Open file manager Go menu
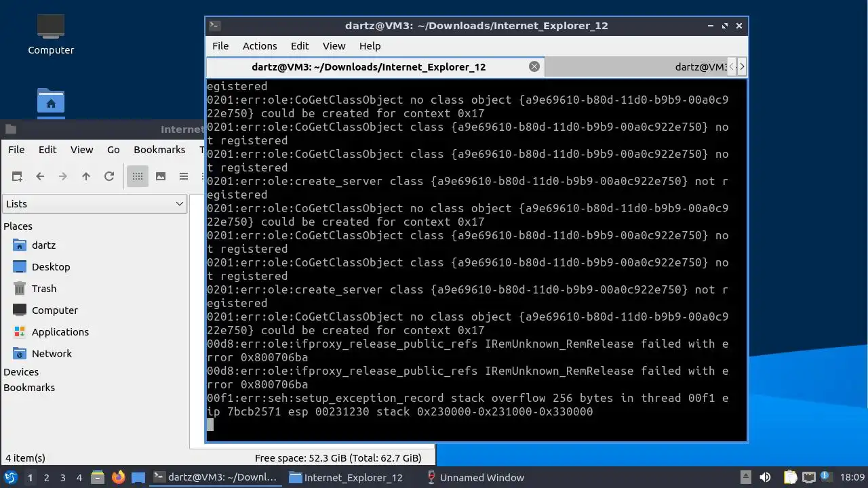 [x=113, y=150]
